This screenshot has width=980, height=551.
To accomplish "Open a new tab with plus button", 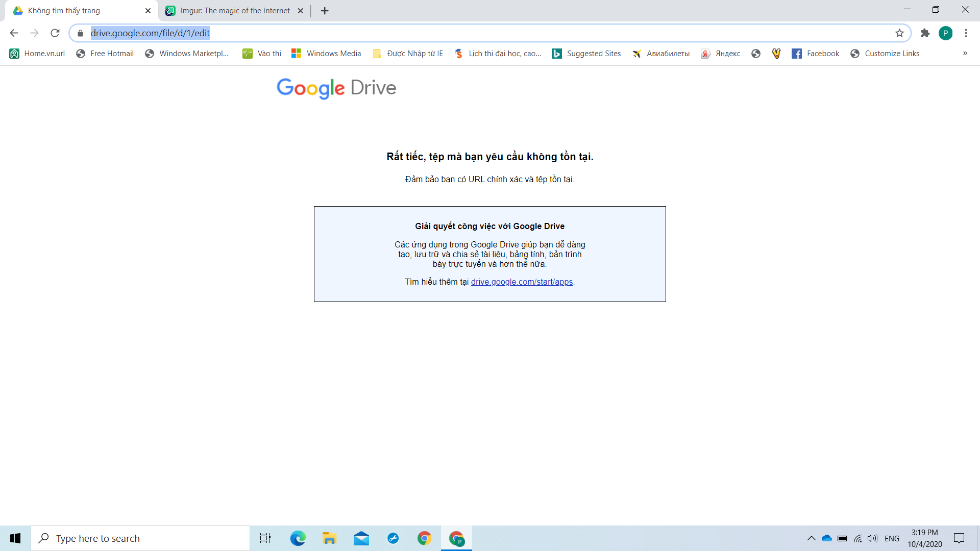I will pyautogui.click(x=325, y=11).
